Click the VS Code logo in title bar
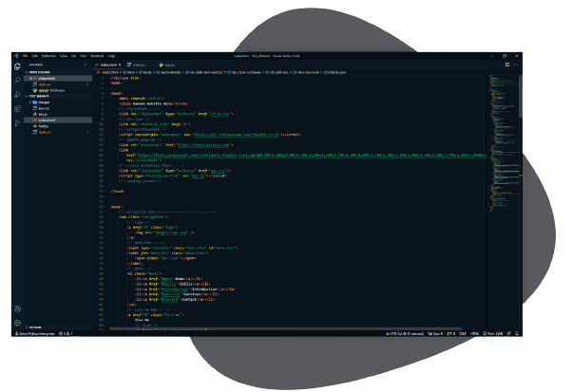The width and height of the screenshot is (574, 392). coord(16,56)
